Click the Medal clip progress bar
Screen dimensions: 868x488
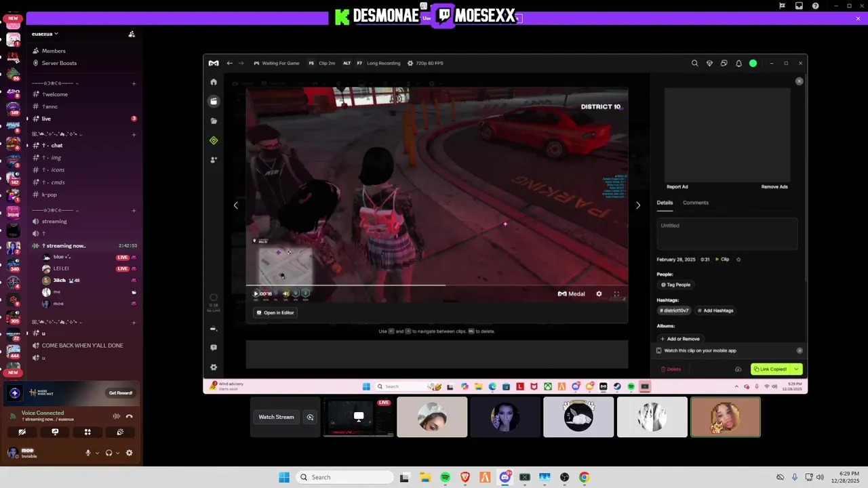[x=437, y=285]
